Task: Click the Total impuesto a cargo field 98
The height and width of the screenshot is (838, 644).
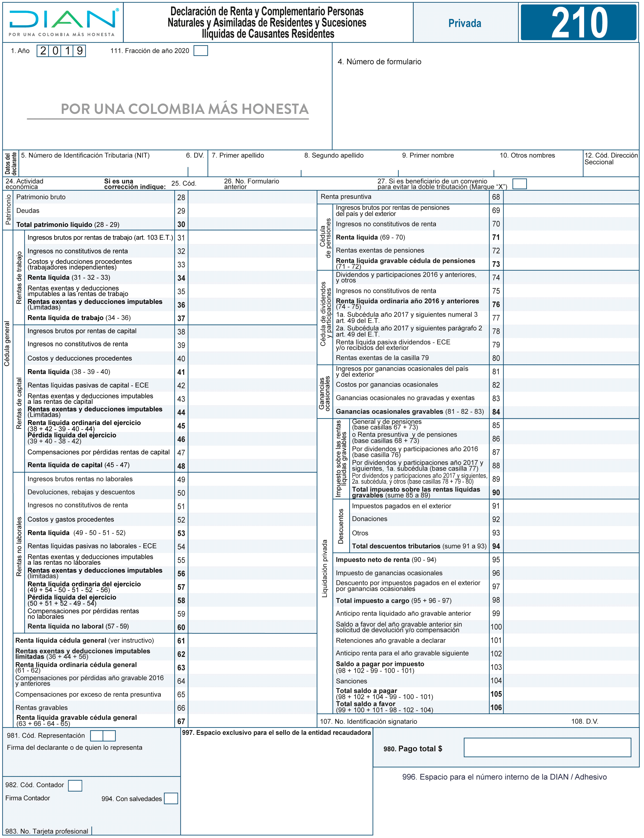Action: click(x=571, y=600)
